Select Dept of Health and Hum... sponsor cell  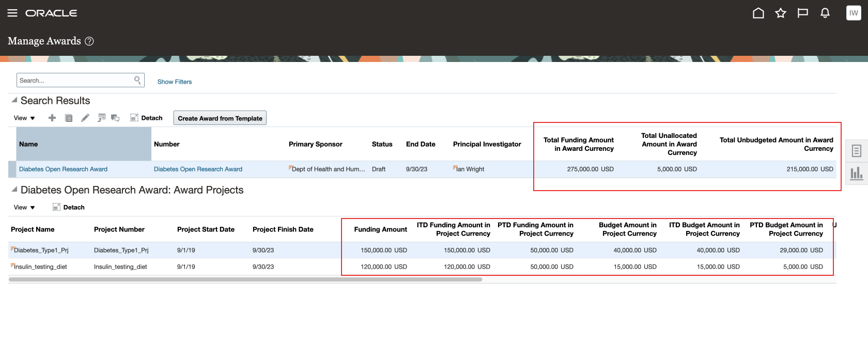point(327,169)
